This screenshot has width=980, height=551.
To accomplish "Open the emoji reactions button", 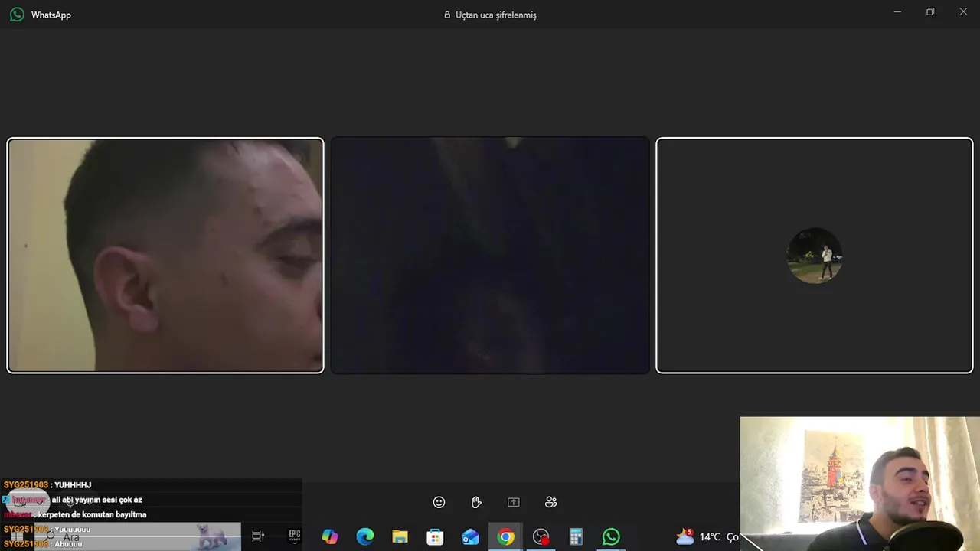I will tap(439, 502).
